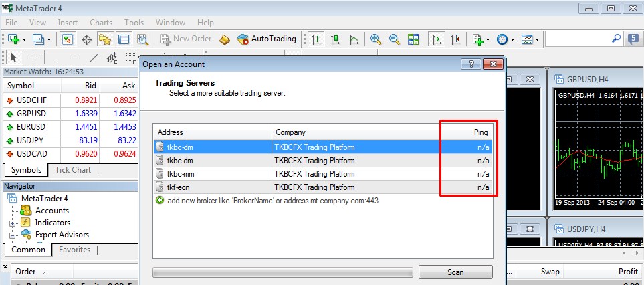Open the Periods clock icon
644x285 pixels.
pos(502,39)
